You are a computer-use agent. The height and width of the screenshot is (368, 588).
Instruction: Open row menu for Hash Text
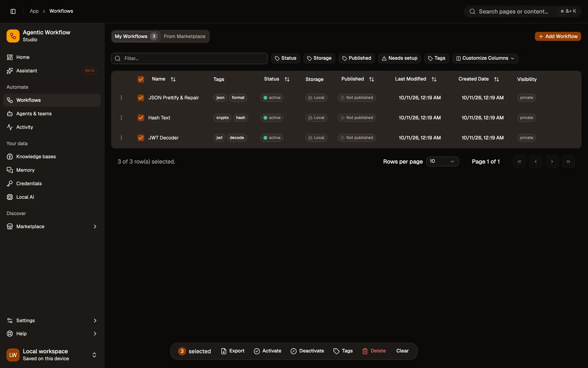(121, 118)
